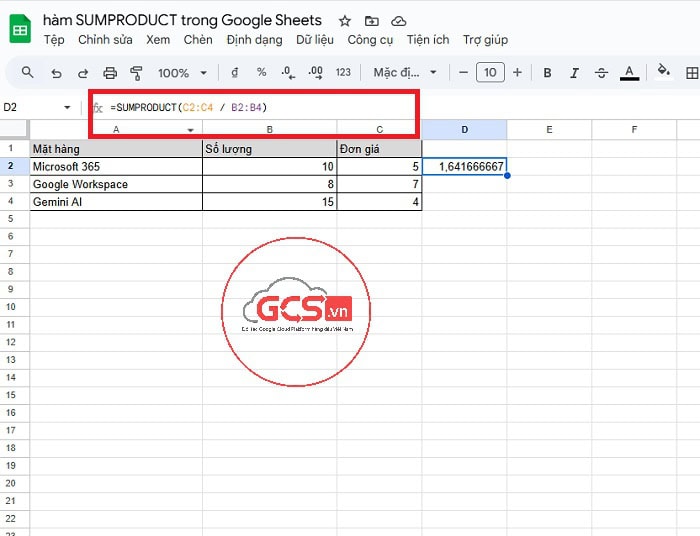The height and width of the screenshot is (536, 700).
Task: Expand the font family dropdown
Action: pos(405,73)
